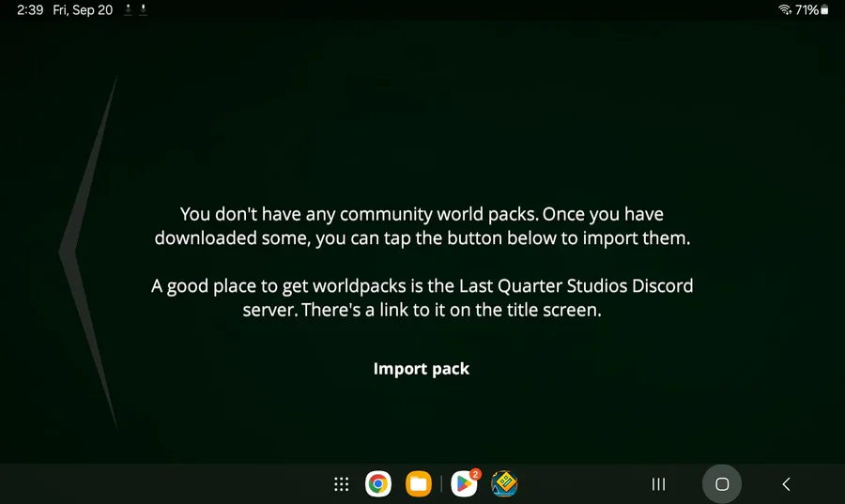Tap the text 'You don't have any community world packs'
The image size is (845, 504).
(x=359, y=214)
